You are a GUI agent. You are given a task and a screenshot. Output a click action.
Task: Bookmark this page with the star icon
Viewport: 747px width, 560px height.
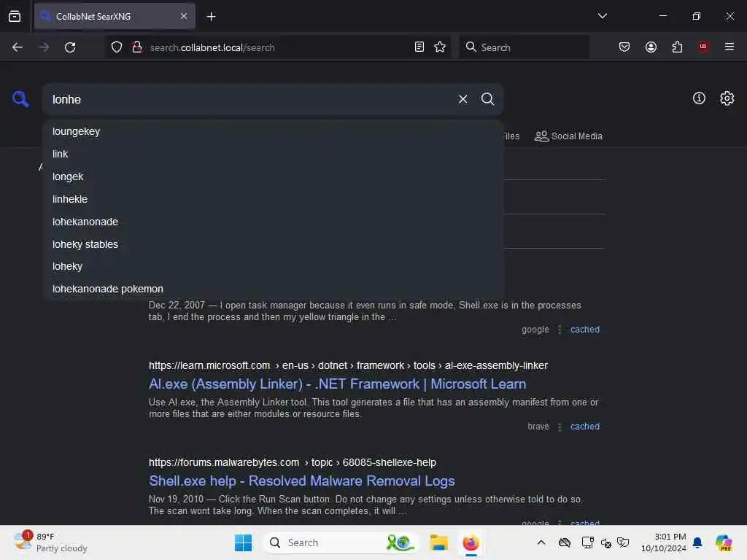(440, 47)
